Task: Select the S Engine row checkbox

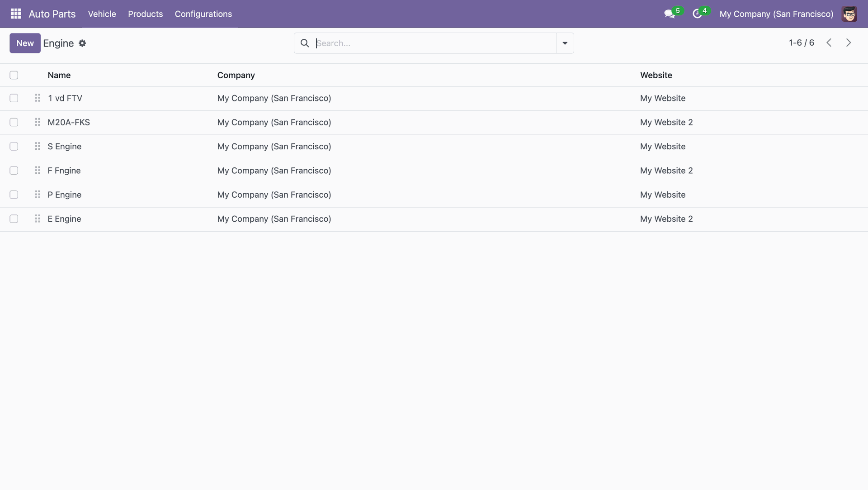Action: (14, 147)
